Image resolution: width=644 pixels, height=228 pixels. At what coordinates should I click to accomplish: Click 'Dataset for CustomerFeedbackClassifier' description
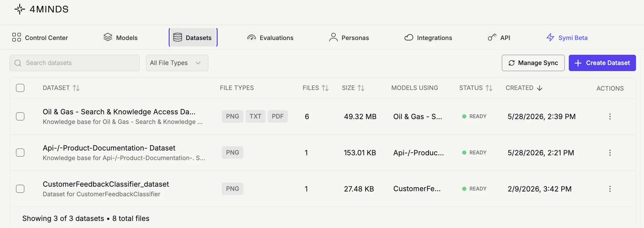tap(101, 194)
